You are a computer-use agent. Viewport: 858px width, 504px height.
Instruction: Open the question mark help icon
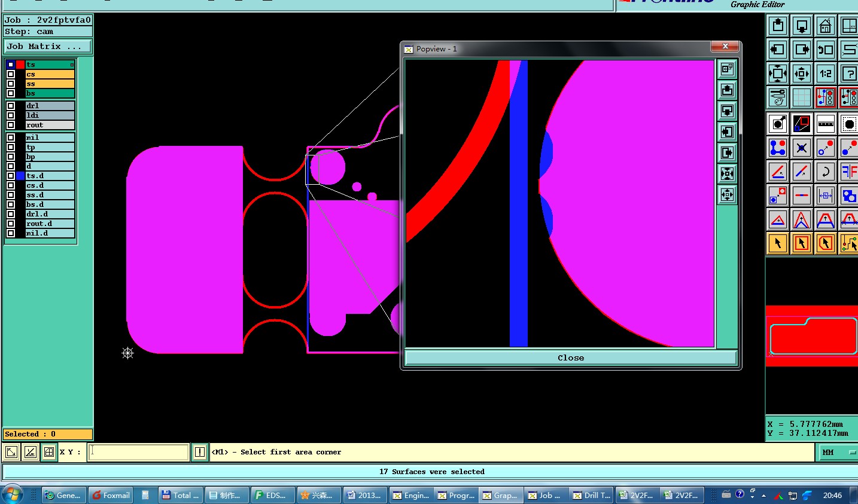pyautogui.click(x=848, y=74)
